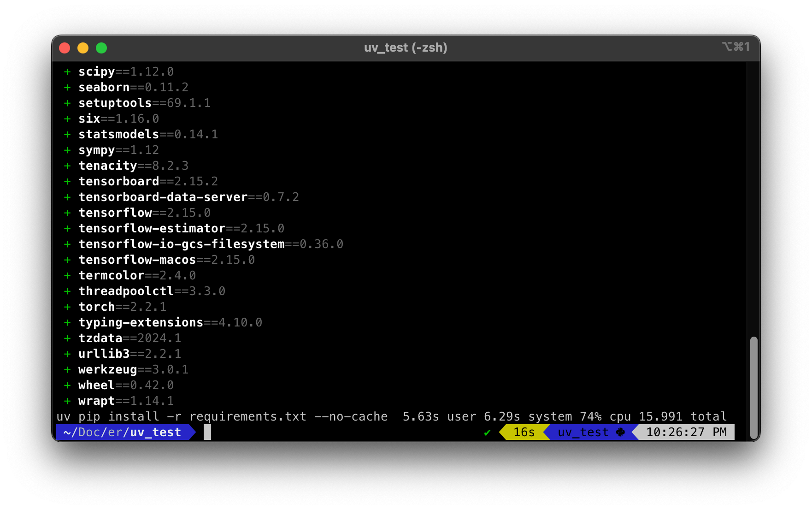Click the "tensorboard-data-server==0.7.2" line
The height and width of the screenshot is (510, 812).
pyautogui.click(x=182, y=197)
